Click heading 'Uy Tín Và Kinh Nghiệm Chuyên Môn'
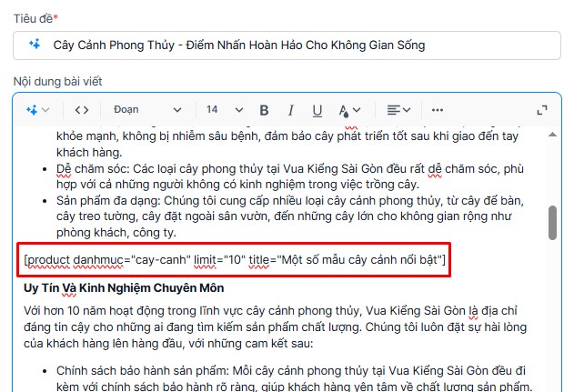 [x=124, y=288]
